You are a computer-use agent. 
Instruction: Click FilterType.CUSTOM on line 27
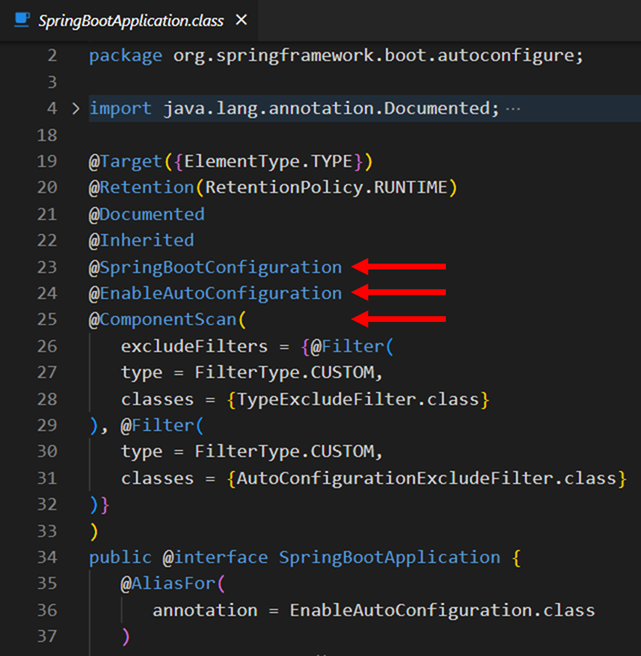(284, 373)
